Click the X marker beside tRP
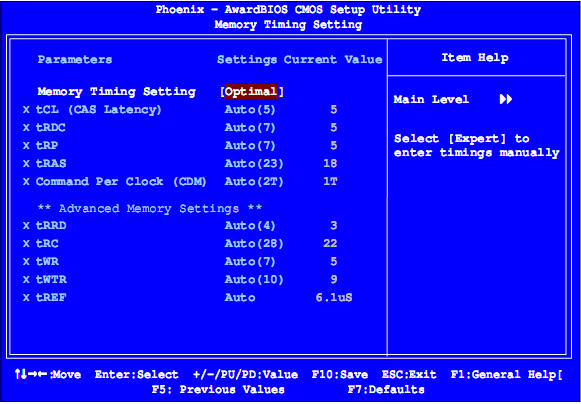581x404 pixels. coord(26,146)
